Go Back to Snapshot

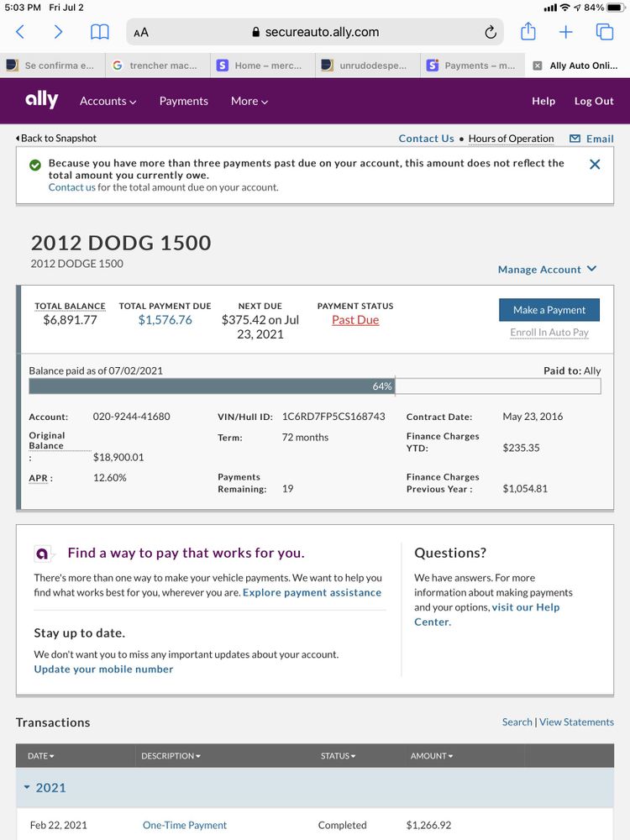tap(56, 139)
